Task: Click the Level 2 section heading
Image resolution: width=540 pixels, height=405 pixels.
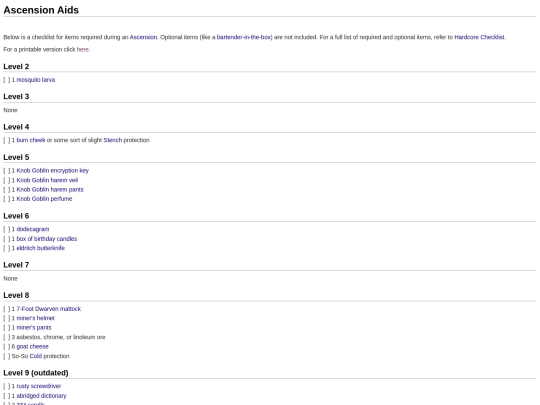Action: tap(16, 66)
